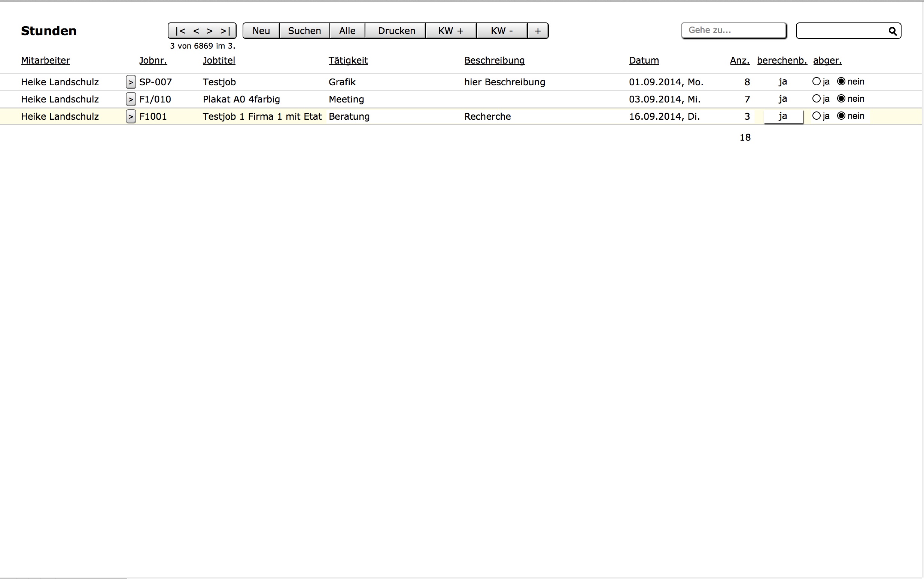Click the magnifier search icon
This screenshot has width=924, height=579.
pos(892,31)
